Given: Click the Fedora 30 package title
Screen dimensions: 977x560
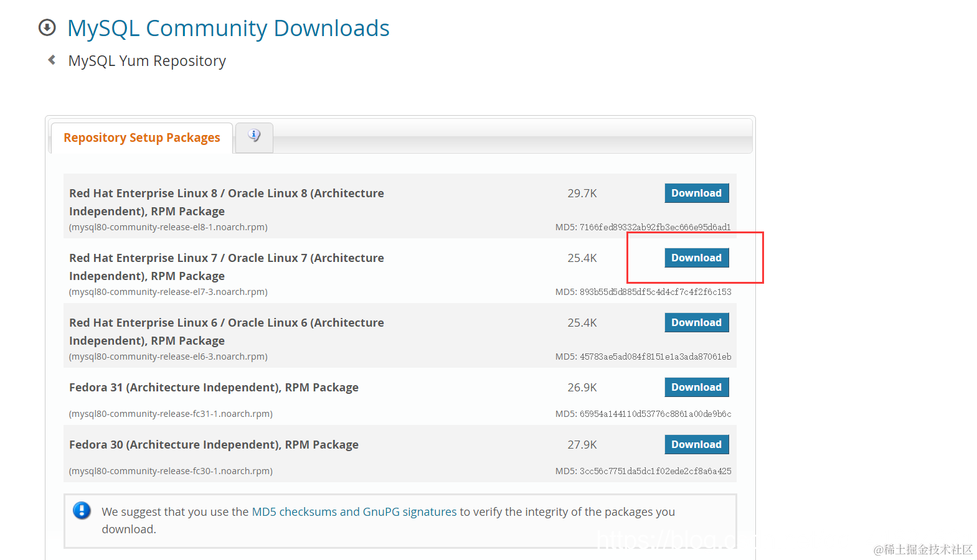Looking at the screenshot, I should (214, 445).
